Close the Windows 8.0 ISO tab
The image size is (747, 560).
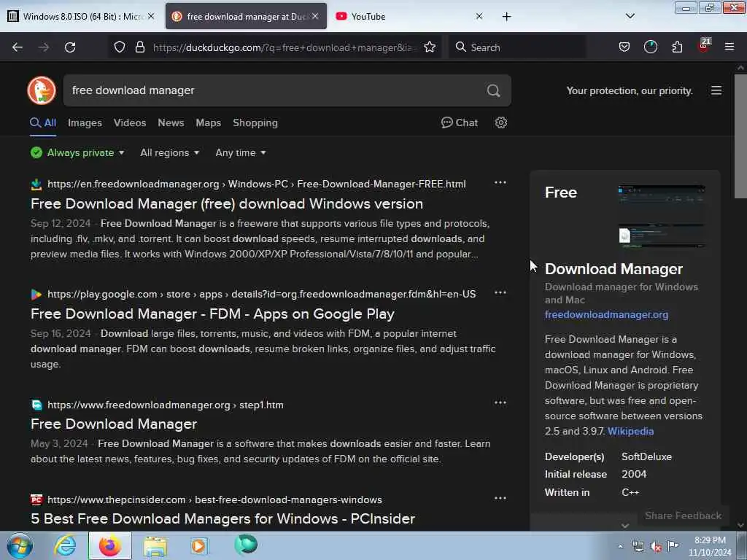[151, 16]
